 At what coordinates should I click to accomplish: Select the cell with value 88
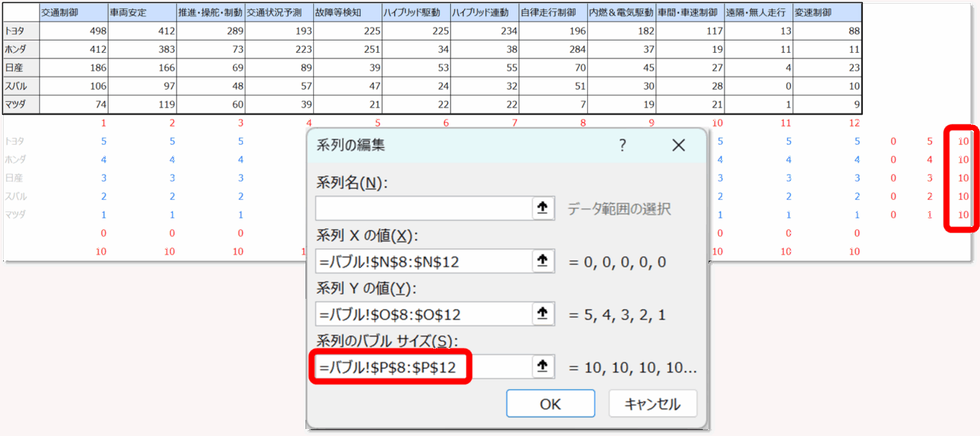[828, 31]
